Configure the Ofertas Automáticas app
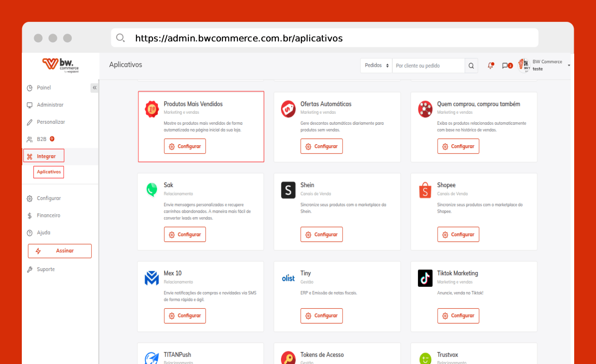The width and height of the screenshot is (596, 364). click(322, 146)
